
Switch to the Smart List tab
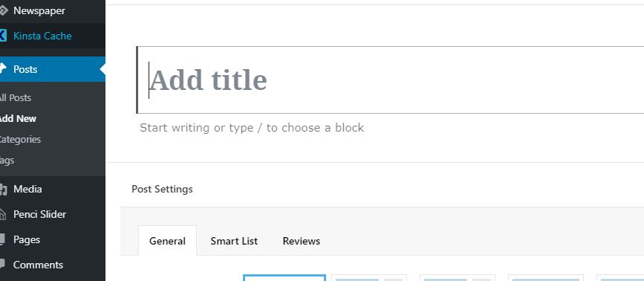coord(234,241)
